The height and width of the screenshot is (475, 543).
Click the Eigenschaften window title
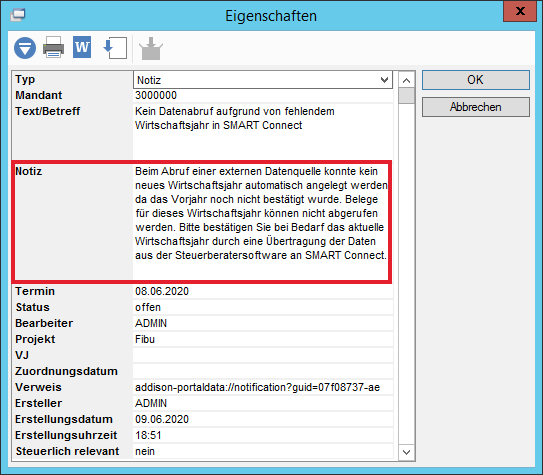tap(271, 16)
